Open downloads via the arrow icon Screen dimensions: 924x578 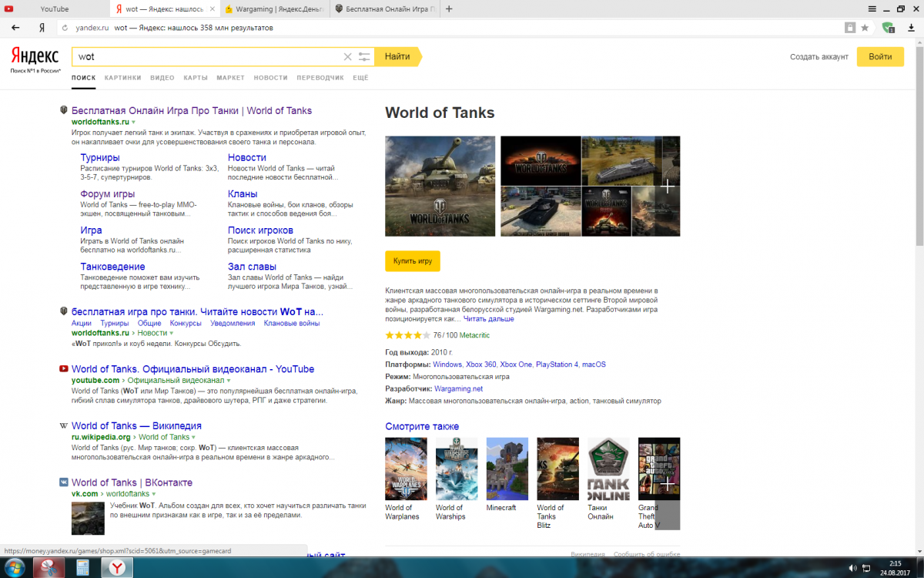(911, 28)
